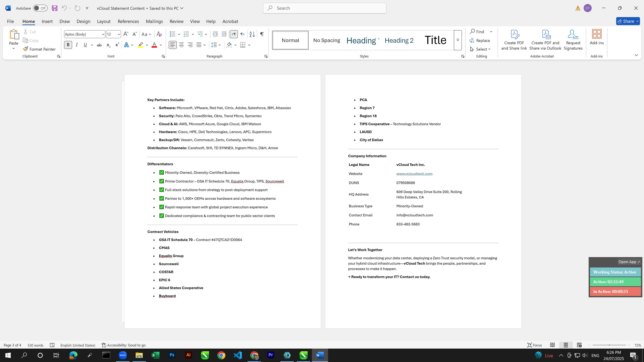Click the Open App button in tracker widget
644x362 pixels.
(x=629, y=262)
